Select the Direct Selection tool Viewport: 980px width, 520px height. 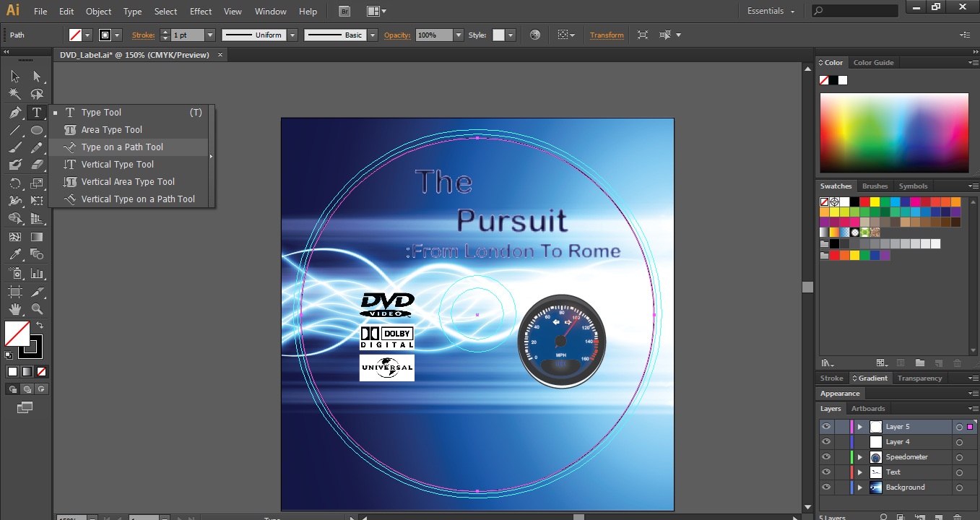37,76
